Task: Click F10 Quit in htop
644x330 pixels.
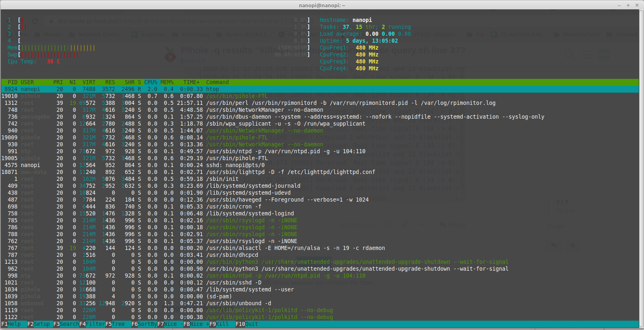Action: point(247,324)
